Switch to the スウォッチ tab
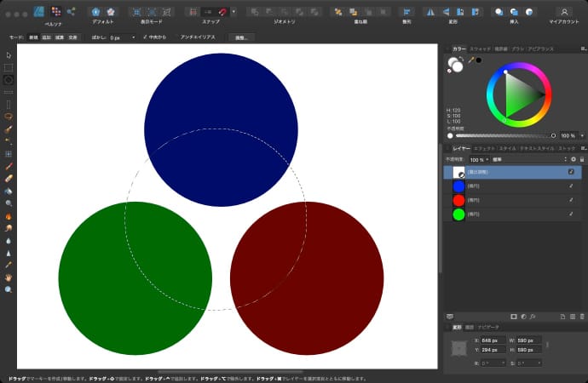Viewport: 588px width, 383px height. click(481, 49)
